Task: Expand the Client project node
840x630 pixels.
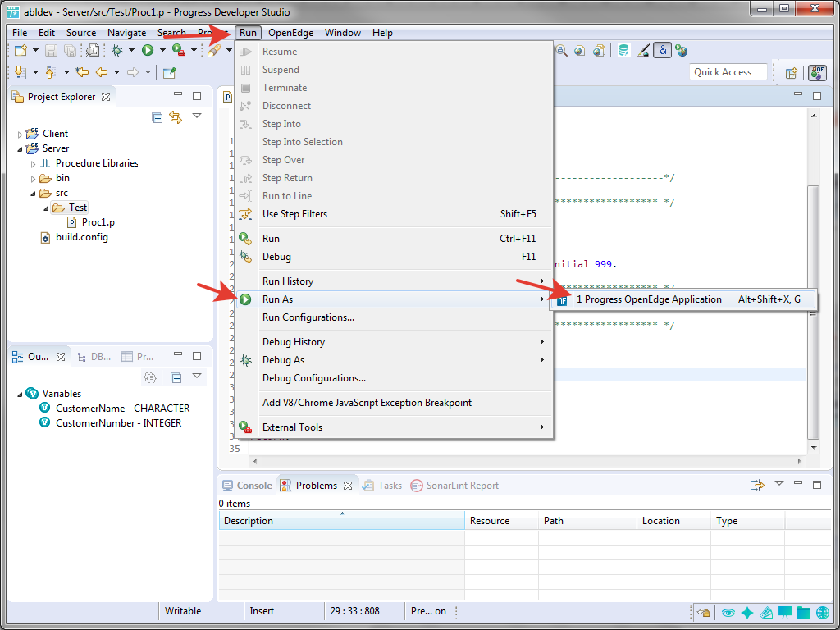Action: pos(21,135)
